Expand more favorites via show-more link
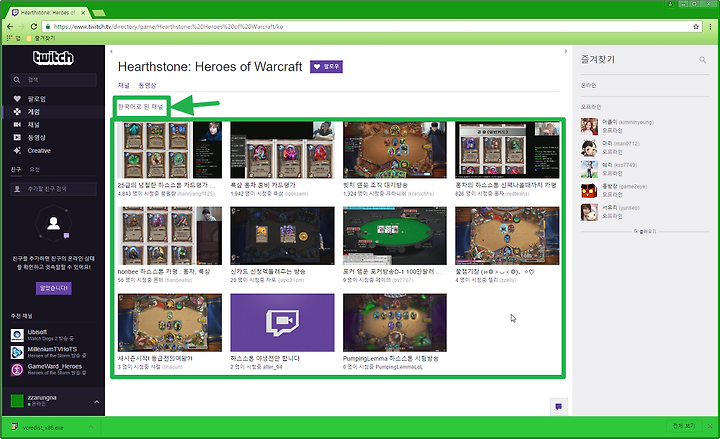 click(x=645, y=231)
